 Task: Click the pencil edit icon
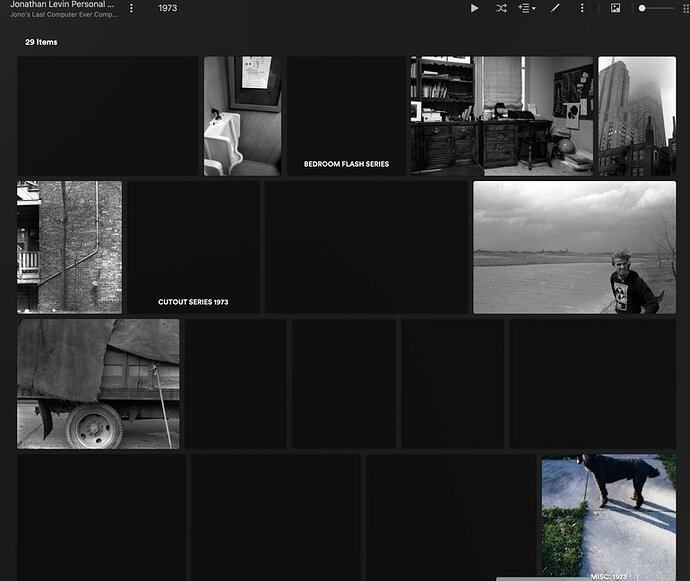tap(555, 8)
